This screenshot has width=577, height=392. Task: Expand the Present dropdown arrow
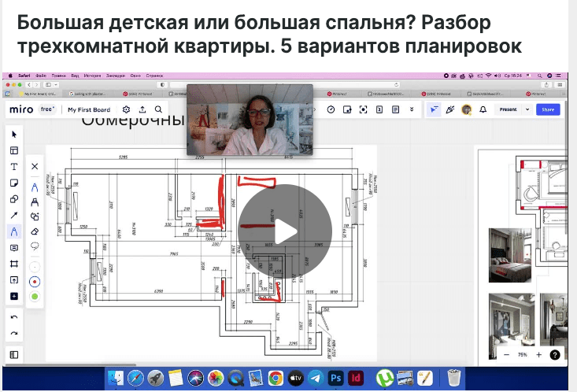(527, 109)
